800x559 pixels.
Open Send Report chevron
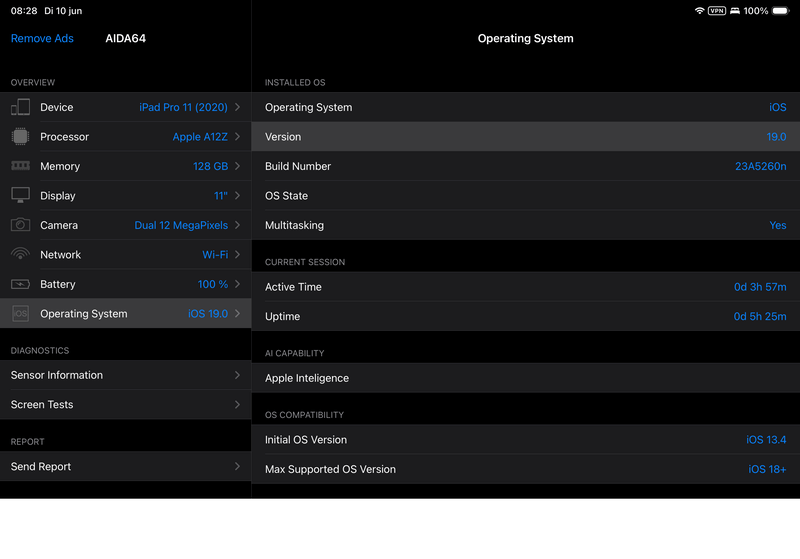[x=237, y=466]
